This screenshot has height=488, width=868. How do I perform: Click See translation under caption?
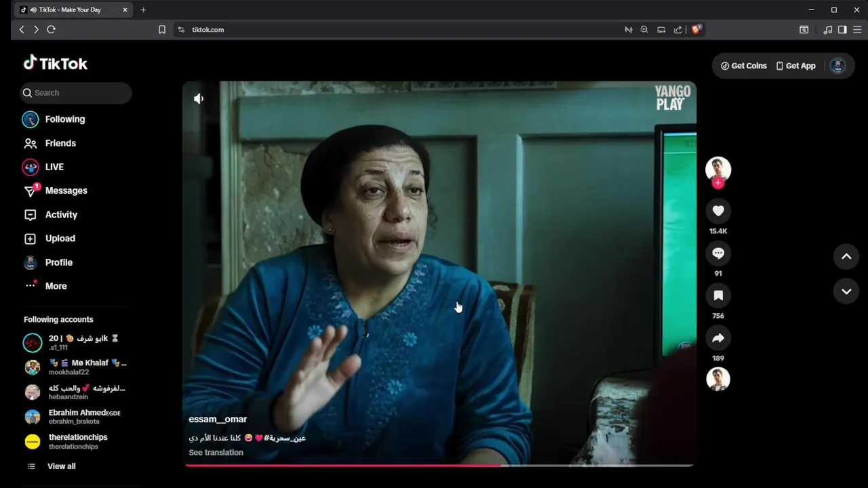[x=216, y=453]
